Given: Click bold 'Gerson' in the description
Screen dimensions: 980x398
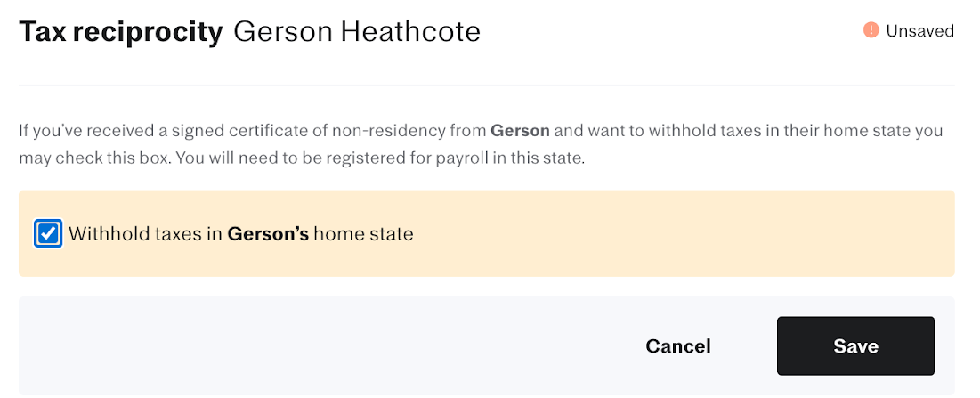Looking at the screenshot, I should click(519, 131).
